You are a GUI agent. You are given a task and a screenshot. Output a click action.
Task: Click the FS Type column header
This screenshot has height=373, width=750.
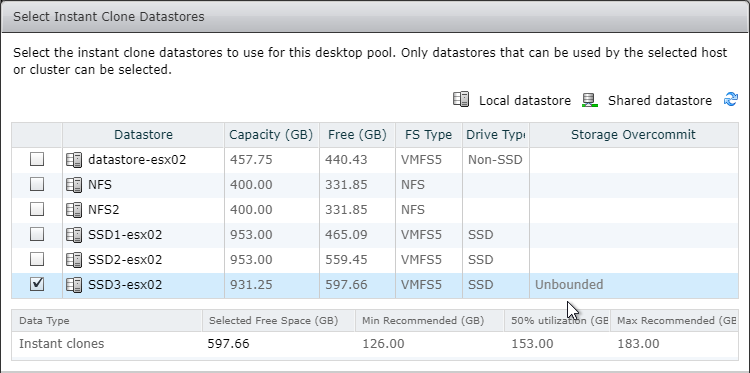click(x=429, y=135)
